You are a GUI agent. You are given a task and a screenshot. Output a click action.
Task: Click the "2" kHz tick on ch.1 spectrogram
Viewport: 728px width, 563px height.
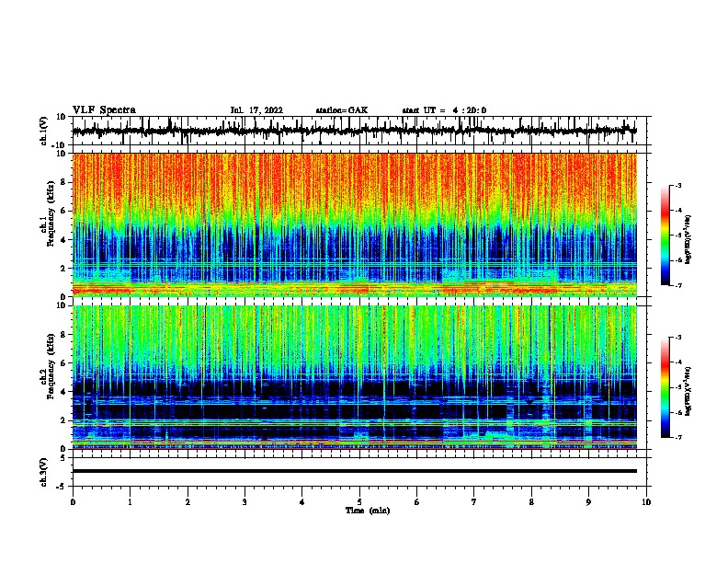63,269
